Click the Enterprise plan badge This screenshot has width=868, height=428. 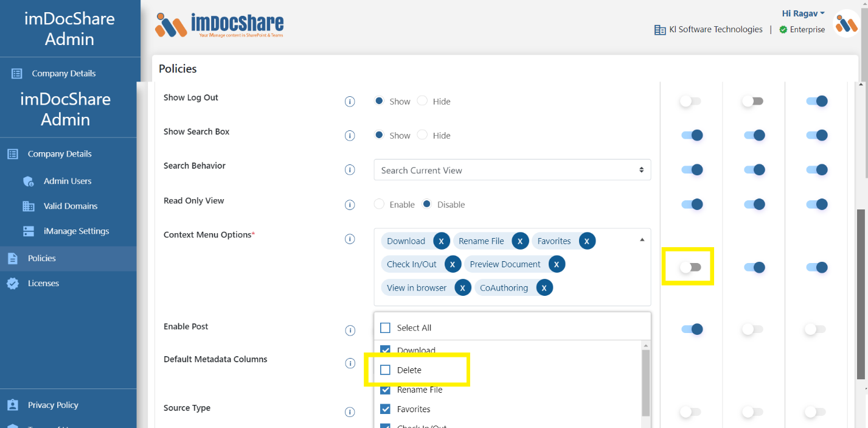tap(802, 29)
